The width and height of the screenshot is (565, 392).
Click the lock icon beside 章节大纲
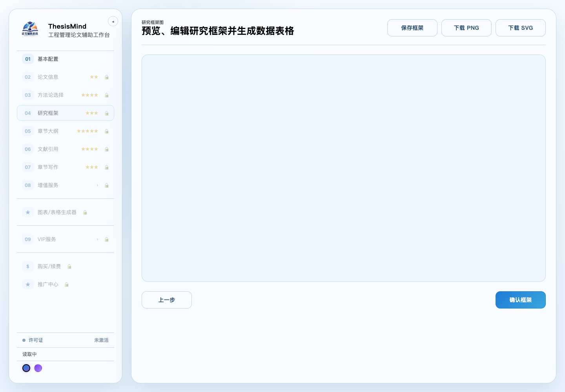[x=107, y=131]
